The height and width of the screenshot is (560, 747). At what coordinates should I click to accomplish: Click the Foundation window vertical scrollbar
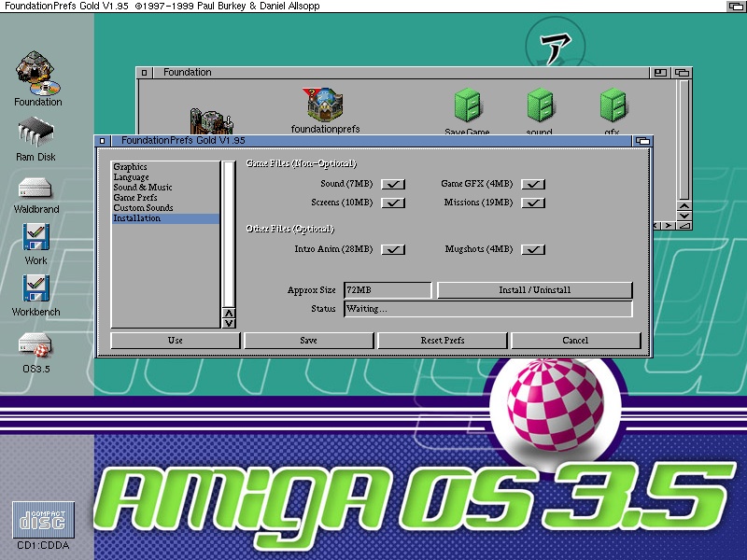tap(684, 139)
